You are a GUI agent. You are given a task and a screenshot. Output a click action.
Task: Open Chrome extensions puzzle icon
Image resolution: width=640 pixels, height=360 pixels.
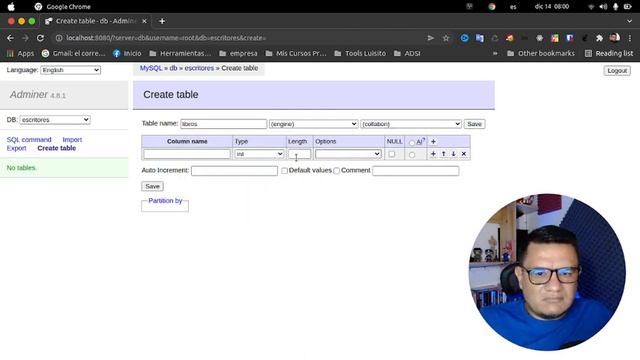pos(599,38)
